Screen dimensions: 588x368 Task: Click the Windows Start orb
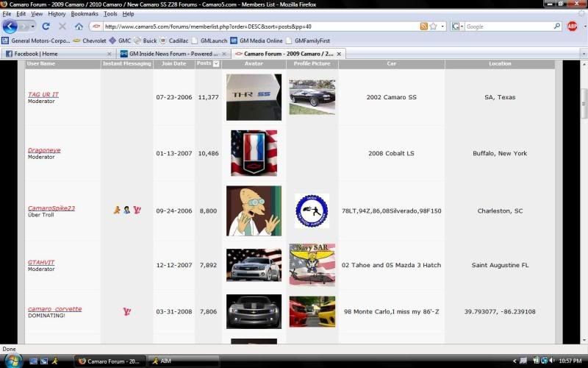pos(13,361)
